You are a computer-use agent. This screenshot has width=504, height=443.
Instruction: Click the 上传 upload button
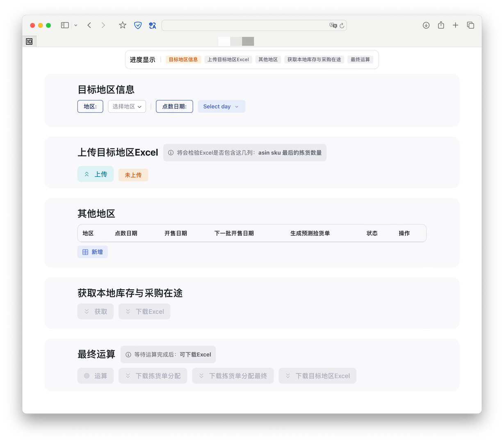96,174
